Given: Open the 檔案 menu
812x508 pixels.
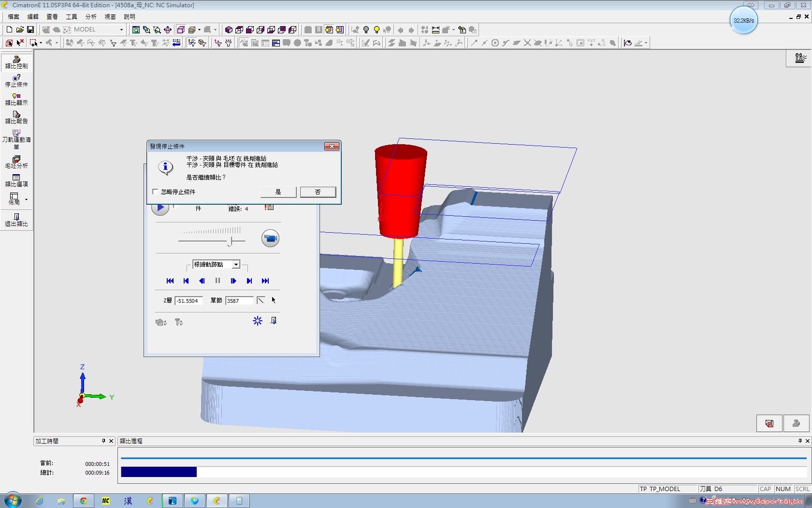Looking at the screenshot, I should click(14, 16).
